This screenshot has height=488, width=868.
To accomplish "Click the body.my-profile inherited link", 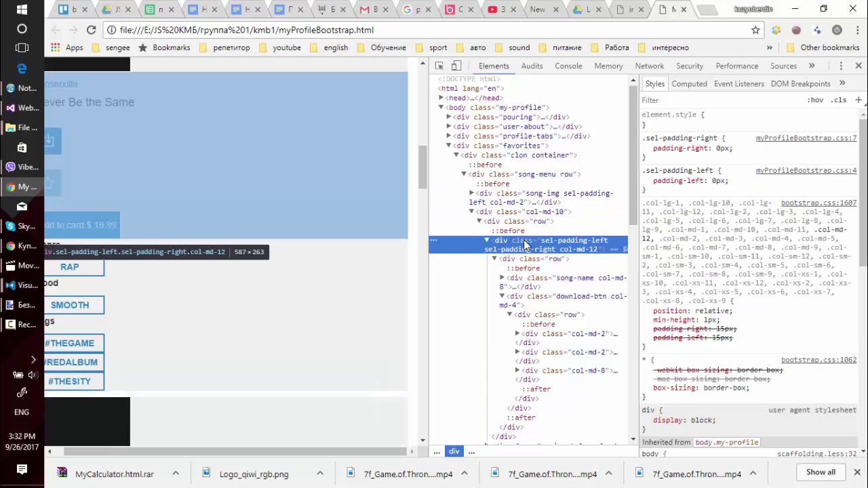I will 726,442.
